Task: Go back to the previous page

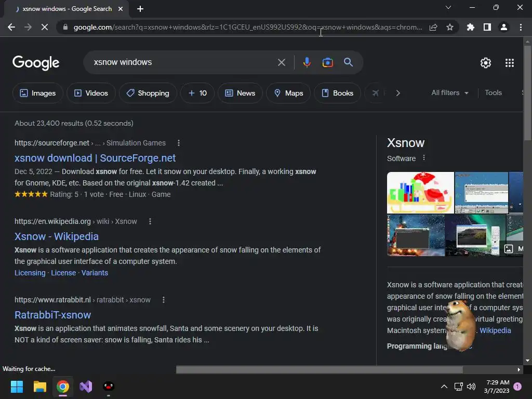Action: pos(11,27)
